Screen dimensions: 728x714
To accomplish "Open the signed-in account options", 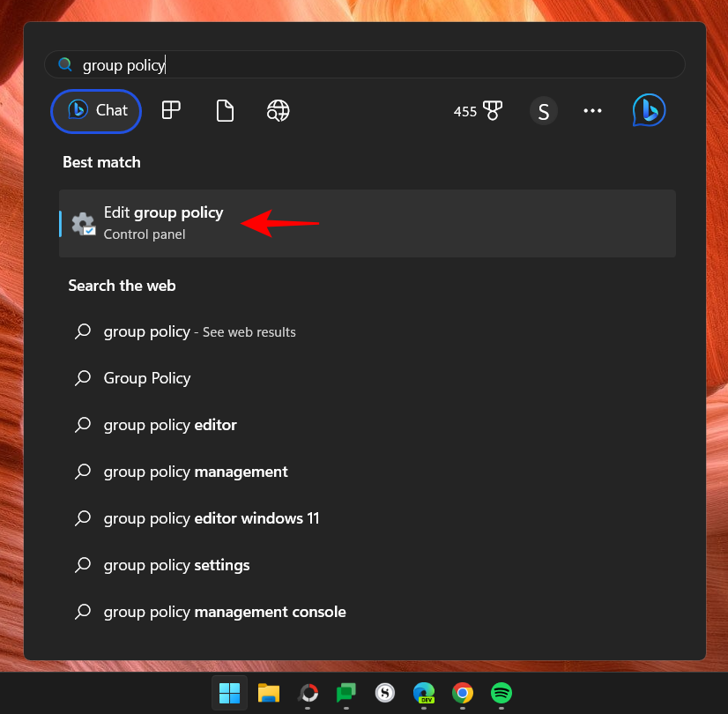I will tap(544, 111).
